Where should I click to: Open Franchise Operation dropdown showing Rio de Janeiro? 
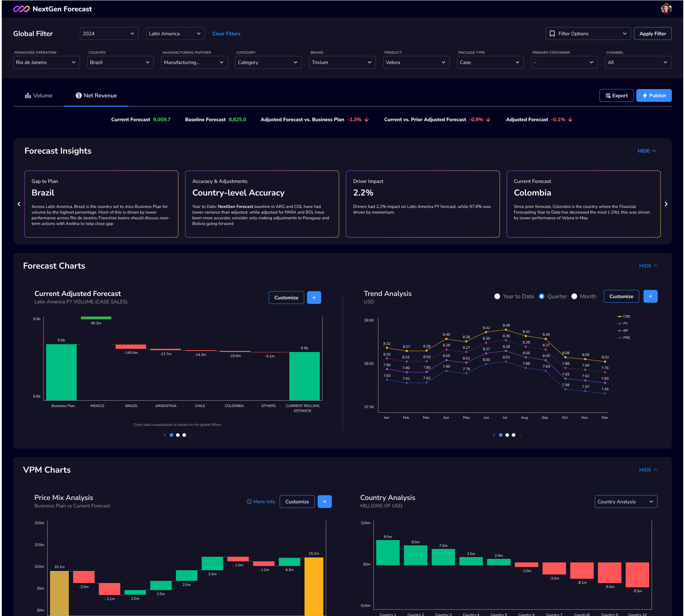click(46, 62)
